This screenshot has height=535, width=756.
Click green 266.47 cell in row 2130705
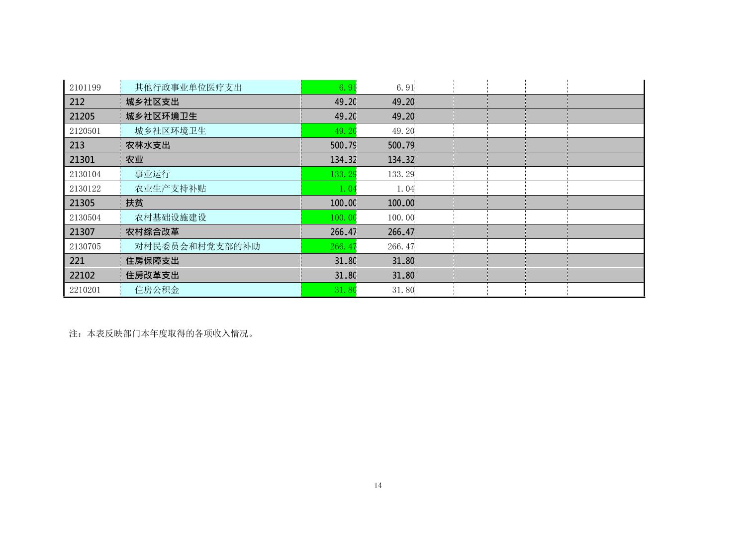(x=329, y=246)
